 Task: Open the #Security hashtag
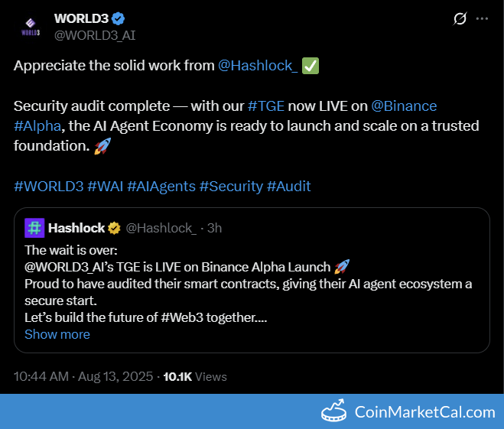click(230, 186)
